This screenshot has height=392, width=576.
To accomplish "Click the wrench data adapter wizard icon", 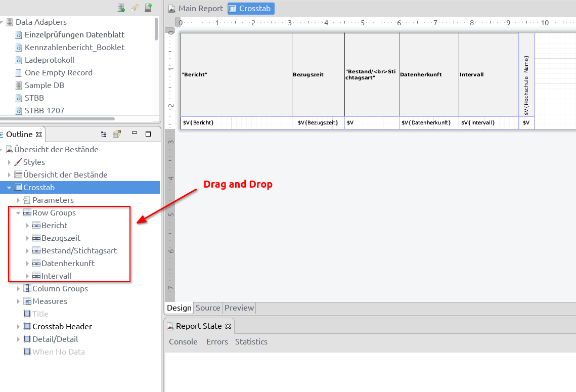I will [x=135, y=8].
